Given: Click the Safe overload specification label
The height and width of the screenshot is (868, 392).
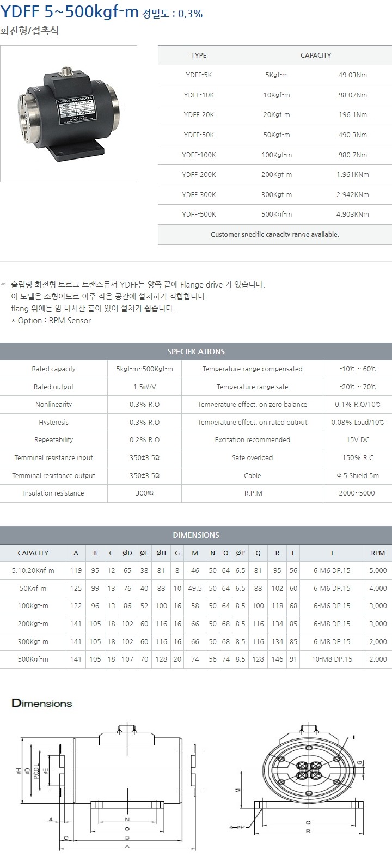Looking at the screenshot, I should [252, 458].
